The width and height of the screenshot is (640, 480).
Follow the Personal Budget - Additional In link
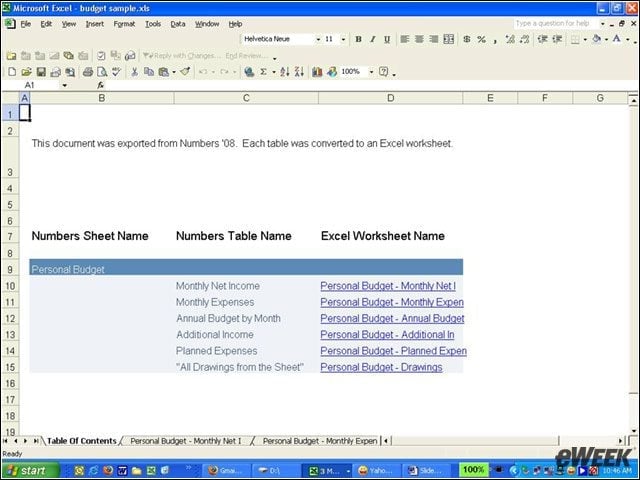pyautogui.click(x=387, y=335)
